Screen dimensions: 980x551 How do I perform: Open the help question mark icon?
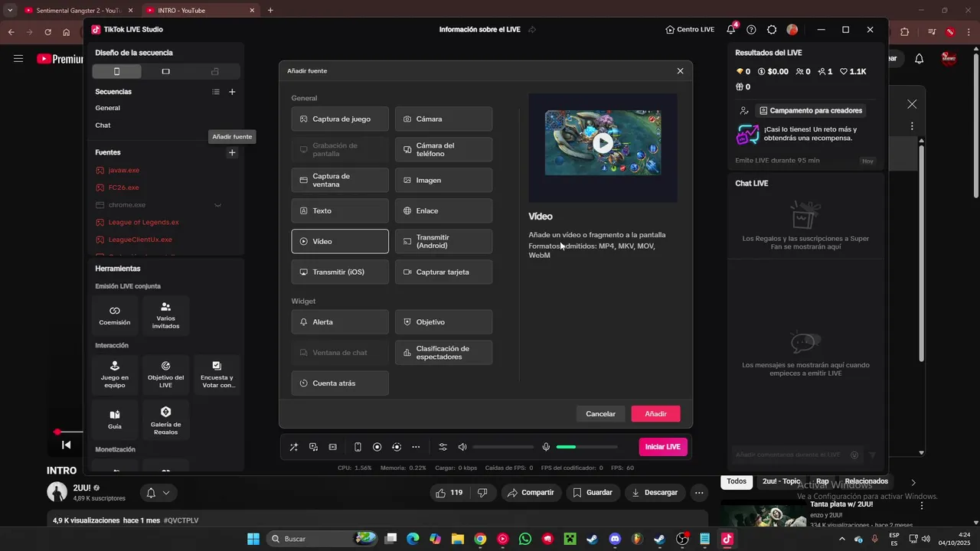coord(751,29)
